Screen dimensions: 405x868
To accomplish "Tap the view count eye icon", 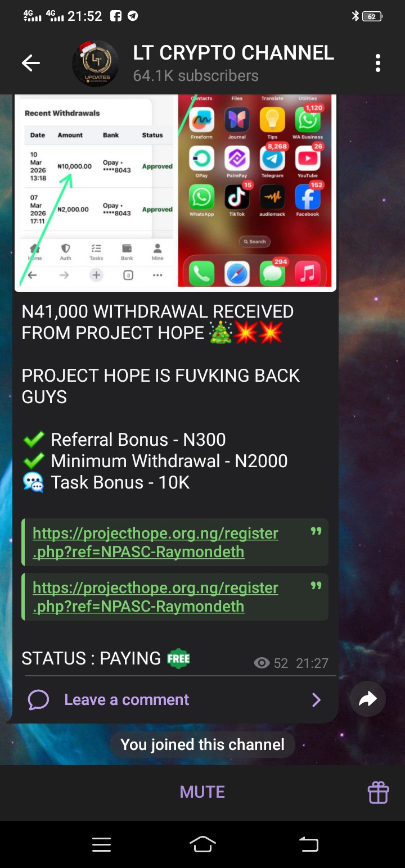I will coord(262,663).
